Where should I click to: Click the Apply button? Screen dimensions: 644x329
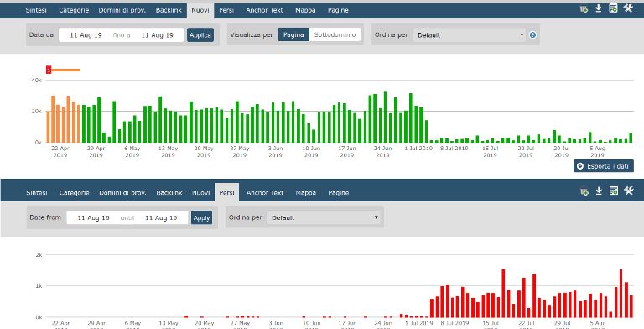(201, 217)
